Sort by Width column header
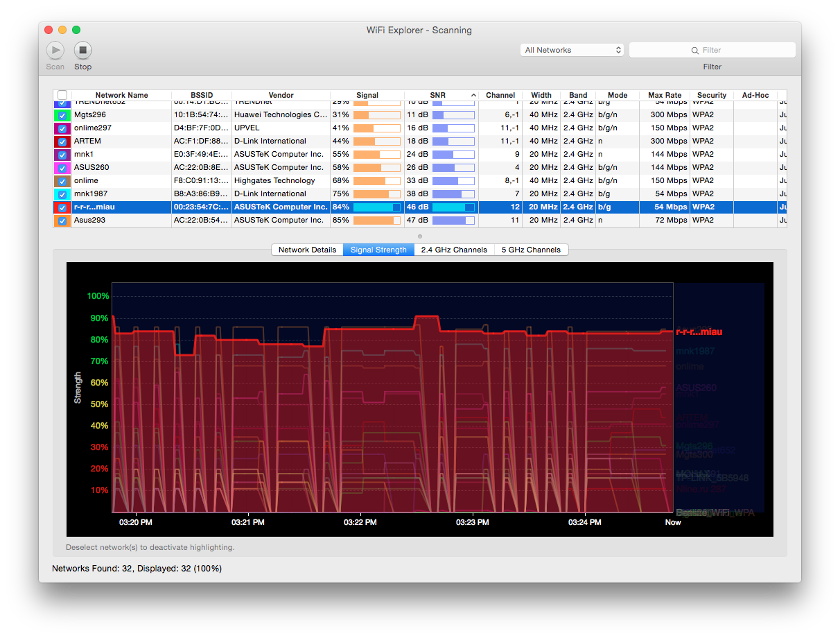This screenshot has width=840, height=638. click(x=541, y=95)
